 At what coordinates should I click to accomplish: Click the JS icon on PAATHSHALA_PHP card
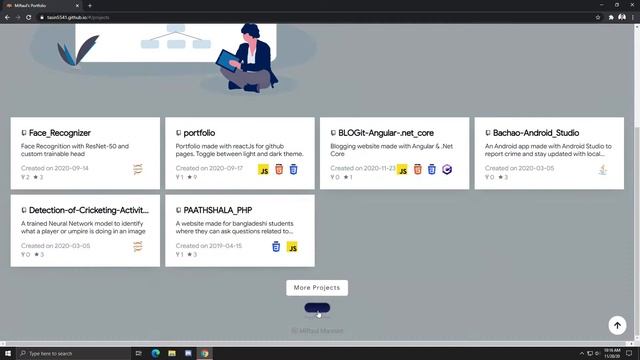click(x=292, y=247)
